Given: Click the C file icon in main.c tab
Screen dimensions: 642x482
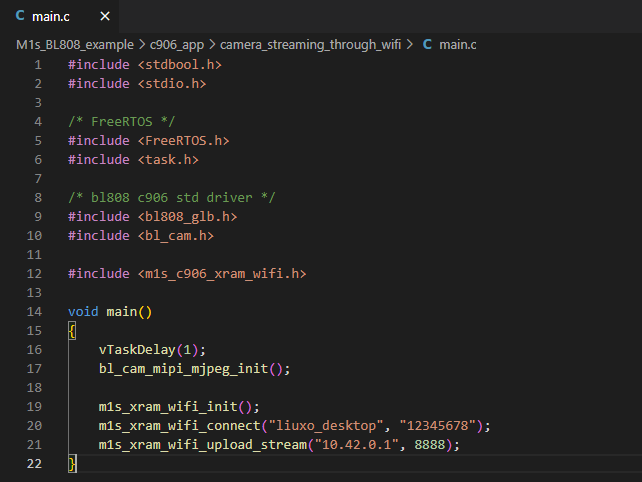Looking at the screenshot, I should pyautogui.click(x=20, y=16).
